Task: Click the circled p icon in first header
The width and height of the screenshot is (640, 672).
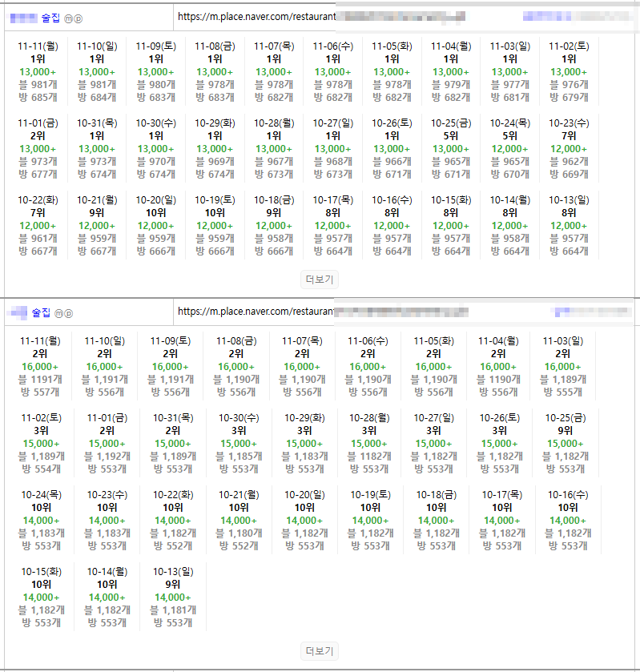Action: point(78,18)
